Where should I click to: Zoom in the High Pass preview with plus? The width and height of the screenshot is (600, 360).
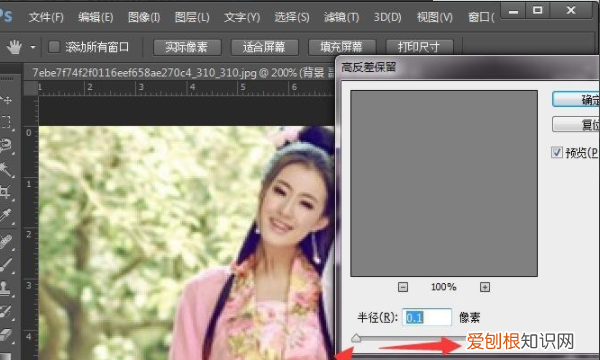coord(485,287)
